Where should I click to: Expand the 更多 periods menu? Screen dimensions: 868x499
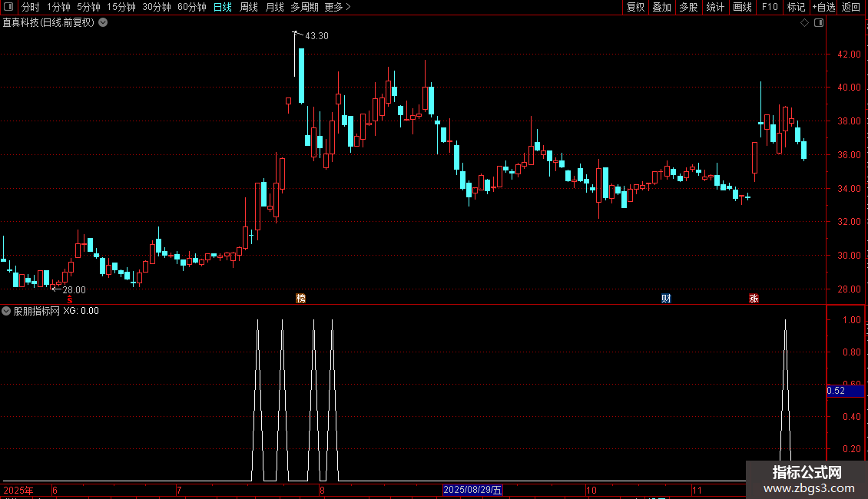337,7
